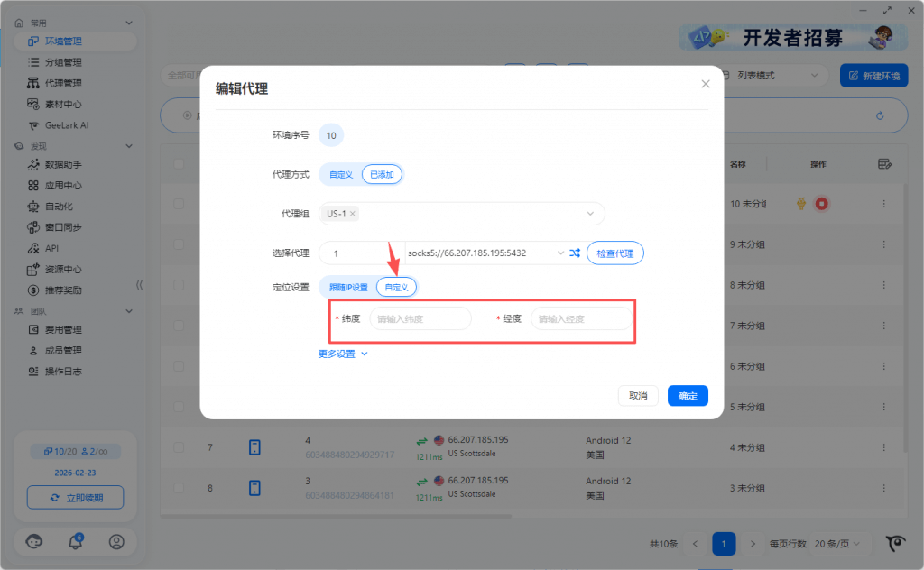This screenshot has width=924, height=570.
Task: Collapse the sidebar with double-chevron icon
Action: click(x=139, y=284)
